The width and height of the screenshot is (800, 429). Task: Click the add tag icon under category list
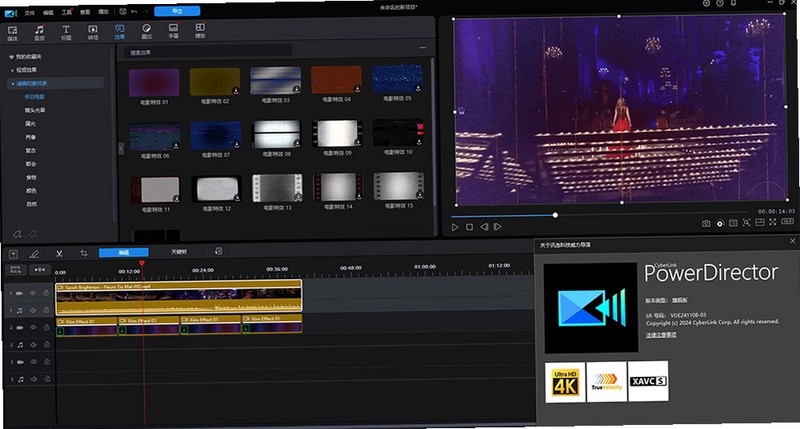click(x=17, y=234)
